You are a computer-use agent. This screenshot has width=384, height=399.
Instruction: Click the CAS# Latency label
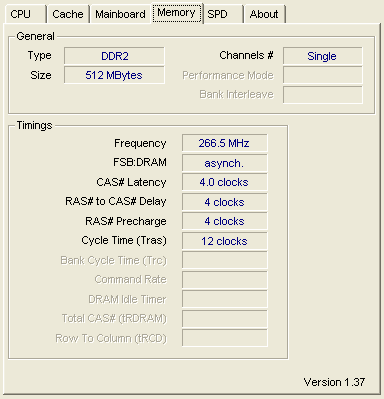pos(131,182)
